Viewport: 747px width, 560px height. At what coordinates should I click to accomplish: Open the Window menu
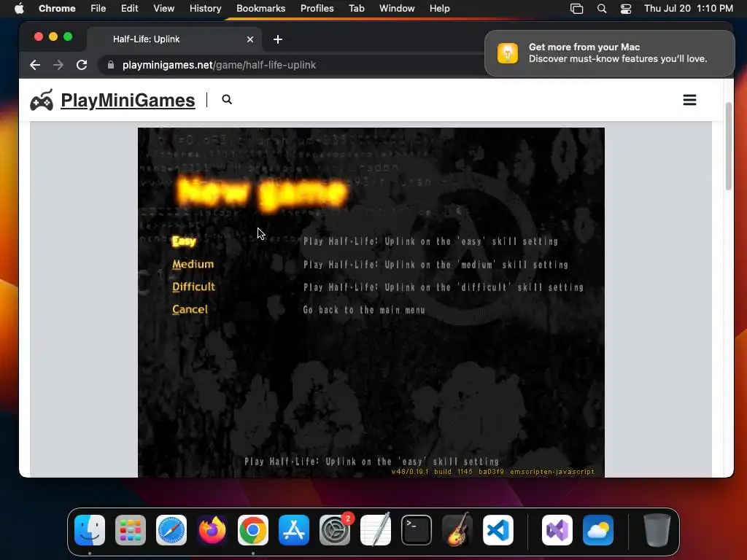397,9
